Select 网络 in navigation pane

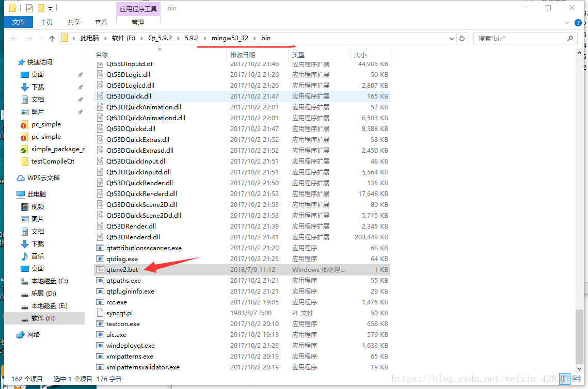pyautogui.click(x=33, y=335)
